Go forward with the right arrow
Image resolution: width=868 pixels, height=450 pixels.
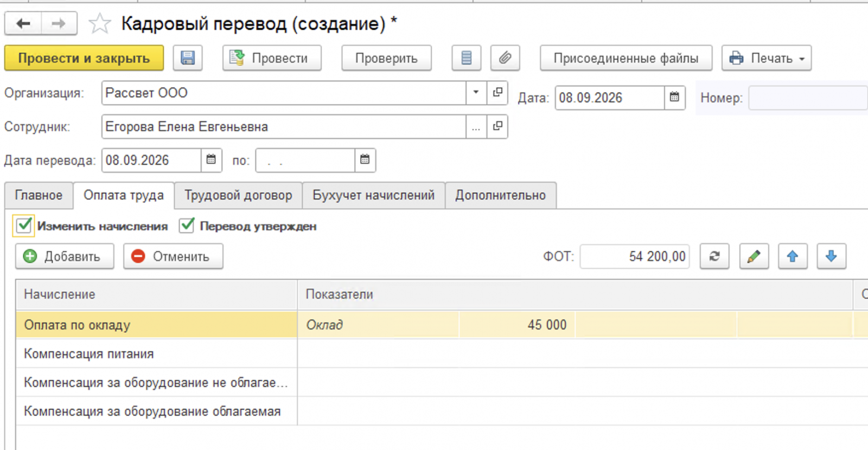click(59, 24)
